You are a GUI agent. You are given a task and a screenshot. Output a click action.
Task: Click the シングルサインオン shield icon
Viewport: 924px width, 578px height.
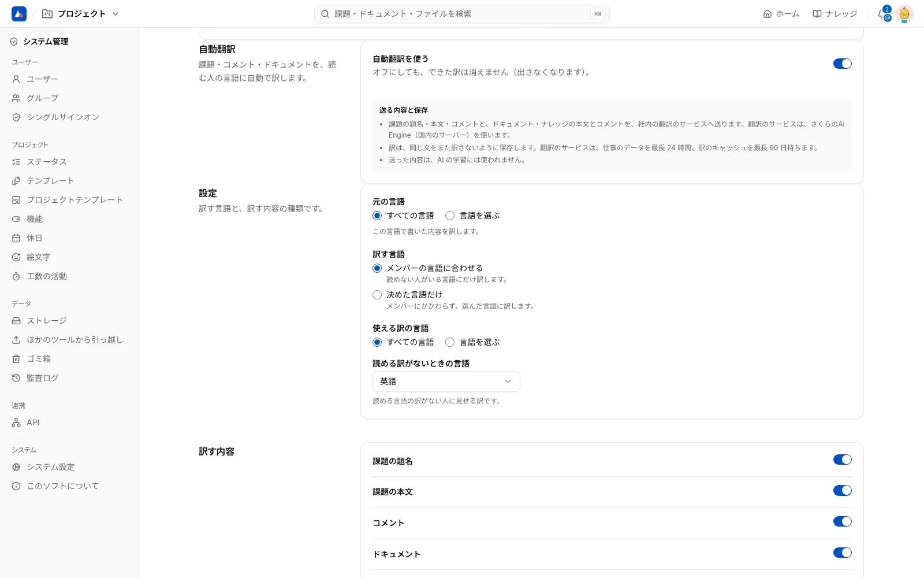16,117
